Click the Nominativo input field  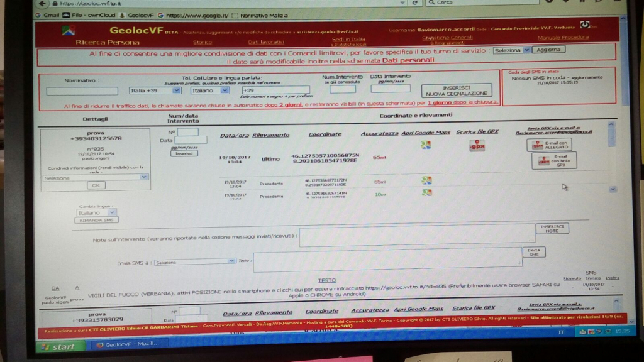[x=82, y=91]
